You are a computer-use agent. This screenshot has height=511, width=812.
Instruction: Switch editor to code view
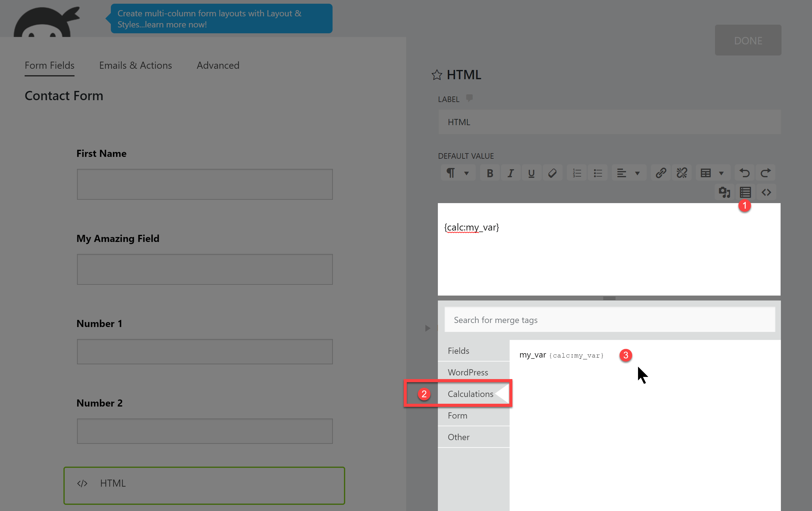(x=766, y=192)
